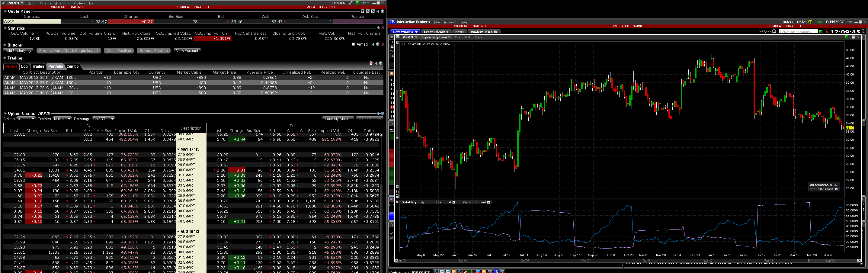Collapse the Option Chains - AKAM section
This screenshot has width=868, height=273.
click(x=5, y=113)
